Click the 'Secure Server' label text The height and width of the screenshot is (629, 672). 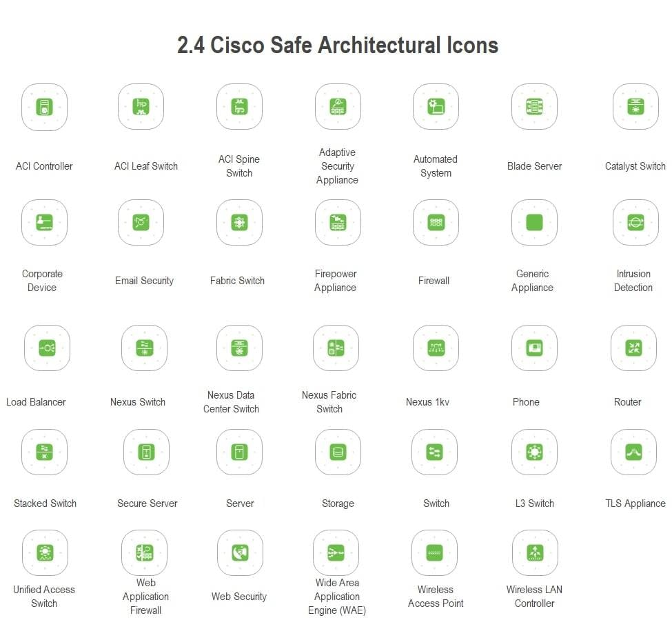pyautogui.click(x=147, y=503)
